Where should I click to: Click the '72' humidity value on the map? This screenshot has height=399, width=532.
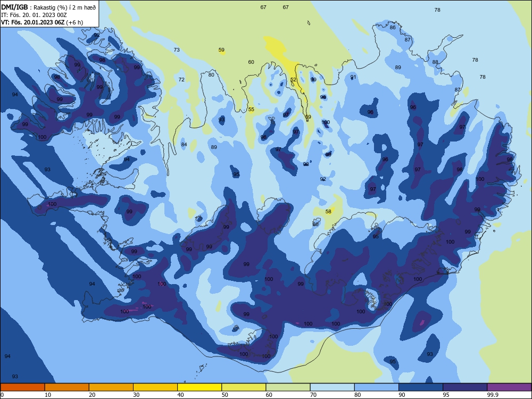(x=181, y=79)
